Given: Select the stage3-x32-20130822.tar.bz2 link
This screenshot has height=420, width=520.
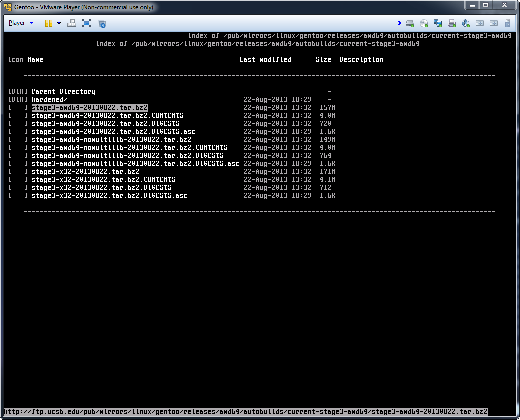Looking at the screenshot, I should tap(86, 172).
